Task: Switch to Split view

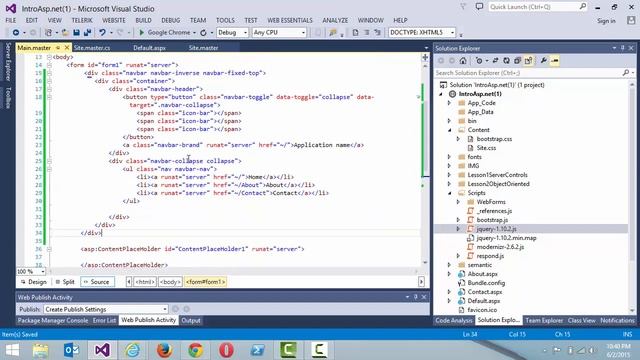Action: [x=65, y=282]
